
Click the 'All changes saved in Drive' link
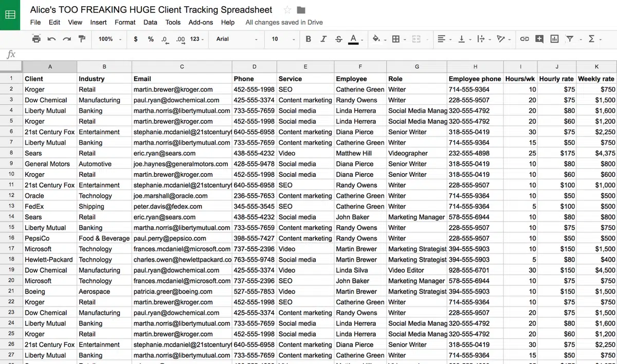coord(284,23)
